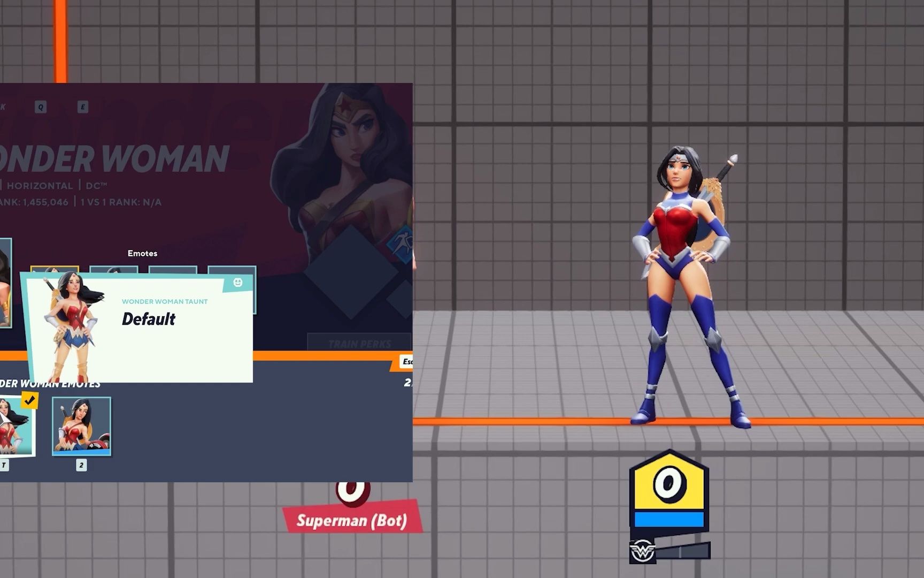Screen dimensions: 924x578
Task: Click the DC franchise label
Action: 96,186
